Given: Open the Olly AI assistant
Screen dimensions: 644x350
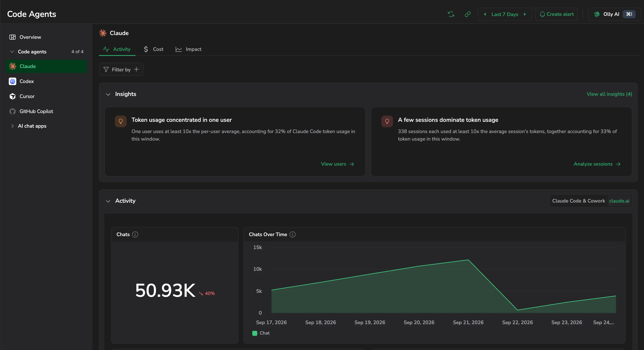Looking at the screenshot, I should point(615,14).
